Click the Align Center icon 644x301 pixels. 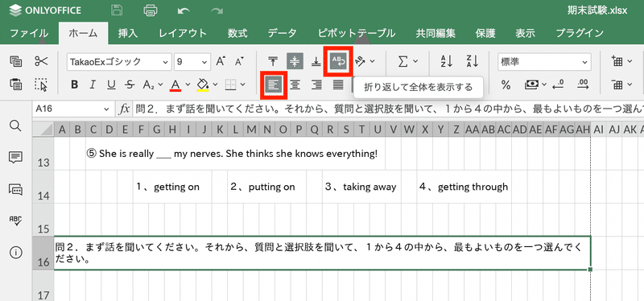point(295,85)
